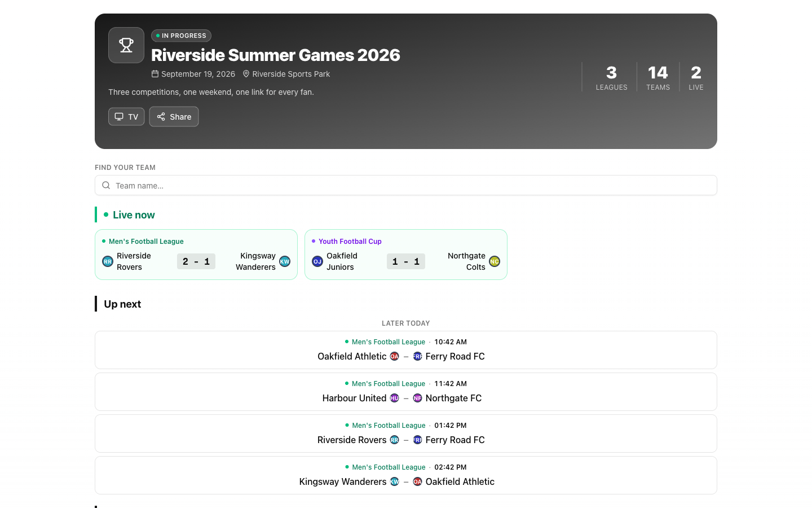812x508 pixels.
Task: Click the IN PROGRESS status badge
Action: coord(181,36)
